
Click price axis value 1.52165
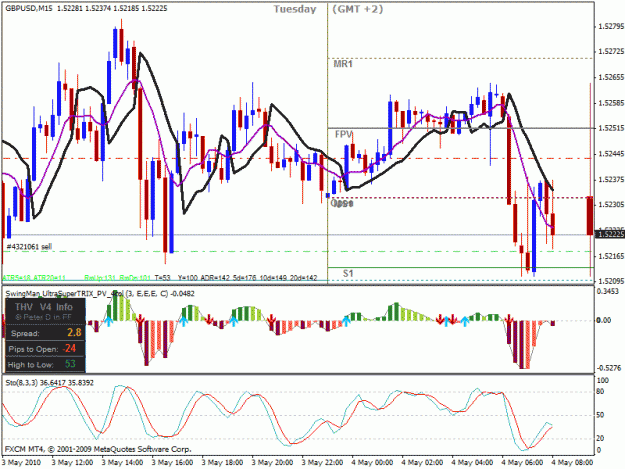tap(611, 256)
